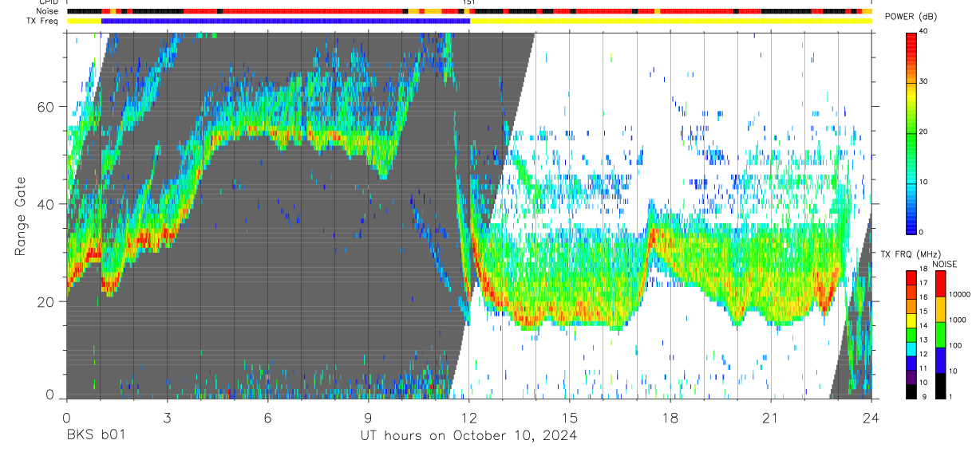Click the "BKS b01" radar beam label
This screenshot has width=980, height=452.
tap(95, 436)
